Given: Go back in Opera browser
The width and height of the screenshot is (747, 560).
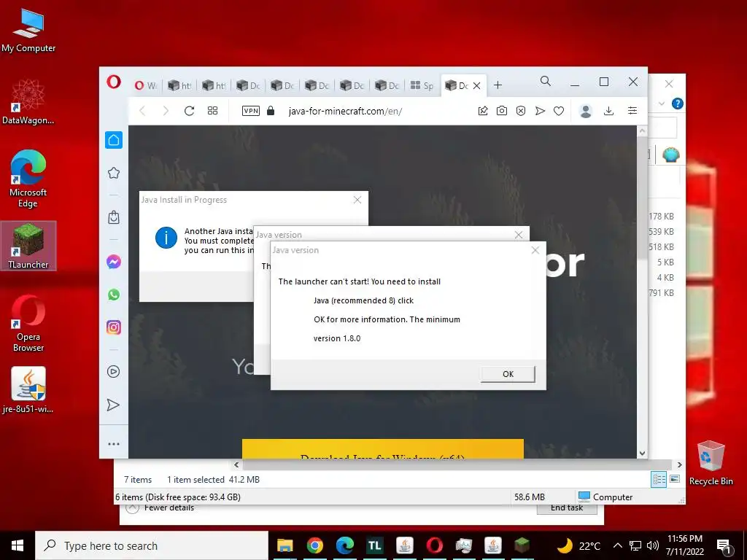Looking at the screenshot, I should point(142,111).
